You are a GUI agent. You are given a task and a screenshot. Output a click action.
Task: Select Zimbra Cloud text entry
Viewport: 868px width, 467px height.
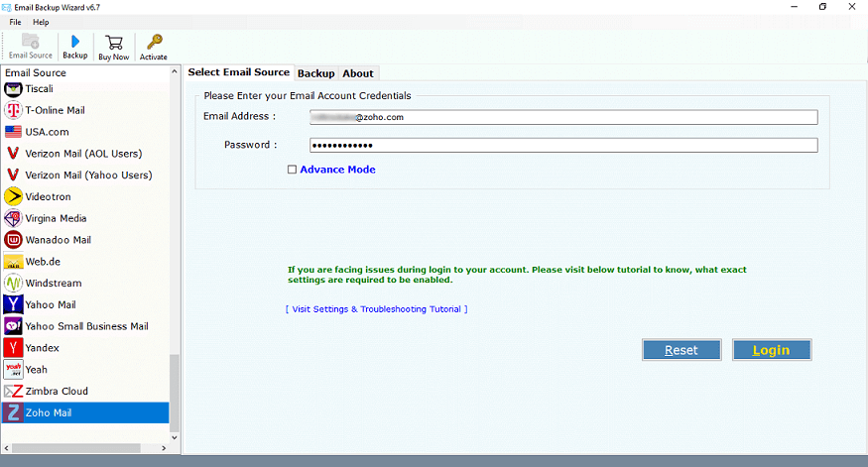pos(57,391)
